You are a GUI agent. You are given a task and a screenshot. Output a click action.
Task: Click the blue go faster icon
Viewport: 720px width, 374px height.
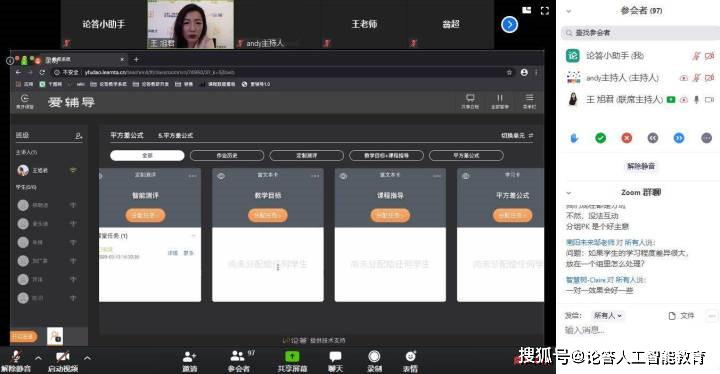pos(679,138)
